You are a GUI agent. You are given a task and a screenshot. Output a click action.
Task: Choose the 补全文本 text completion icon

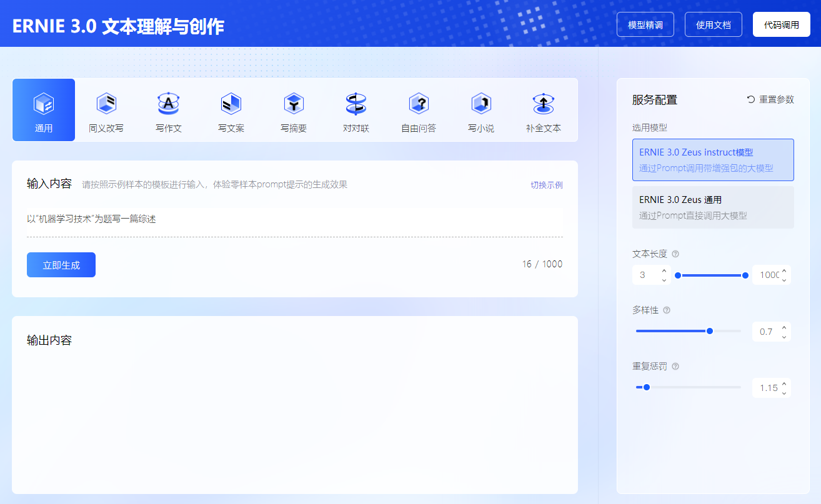(x=544, y=104)
